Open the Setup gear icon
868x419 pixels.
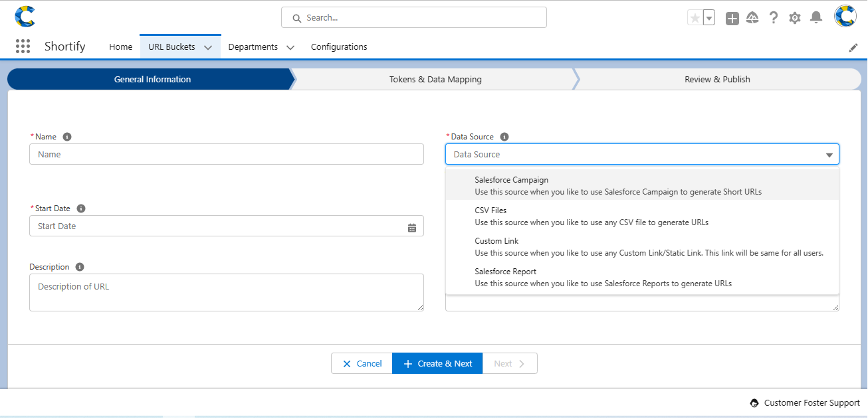pyautogui.click(x=794, y=18)
